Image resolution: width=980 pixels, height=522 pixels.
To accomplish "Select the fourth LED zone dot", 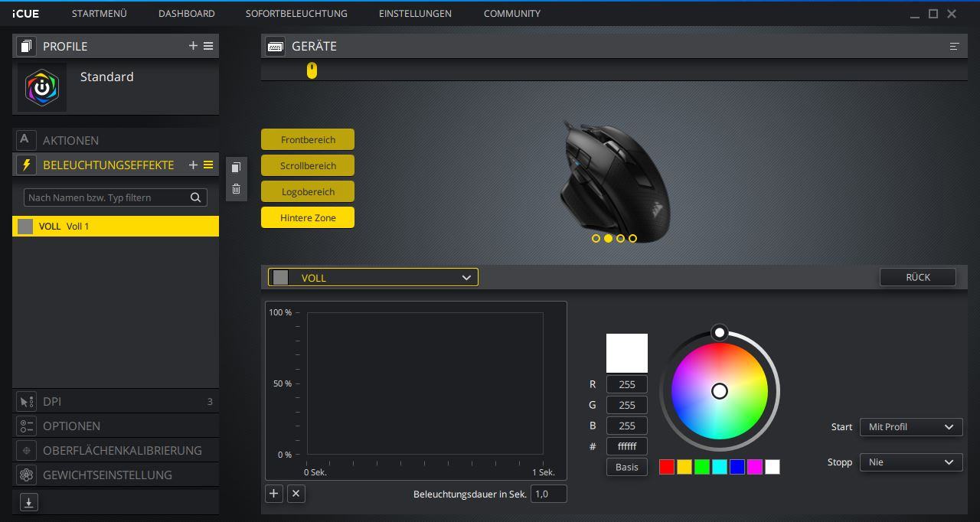I will click(632, 239).
